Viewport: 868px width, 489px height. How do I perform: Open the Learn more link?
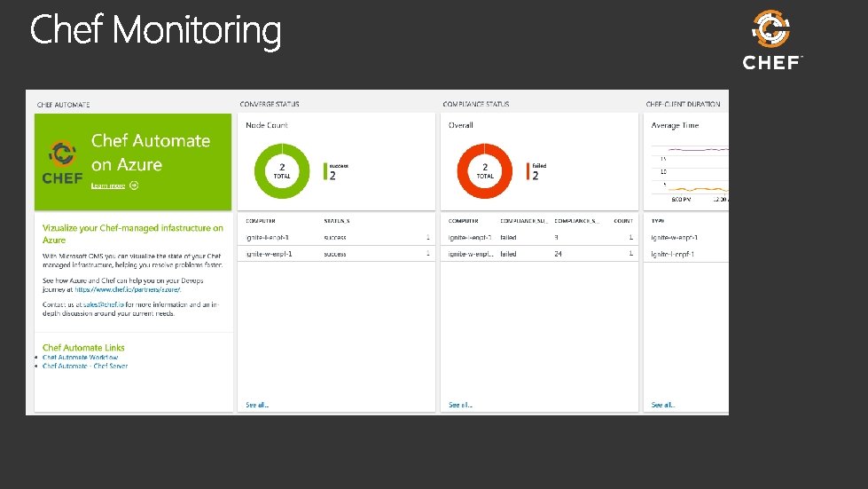tap(108, 185)
